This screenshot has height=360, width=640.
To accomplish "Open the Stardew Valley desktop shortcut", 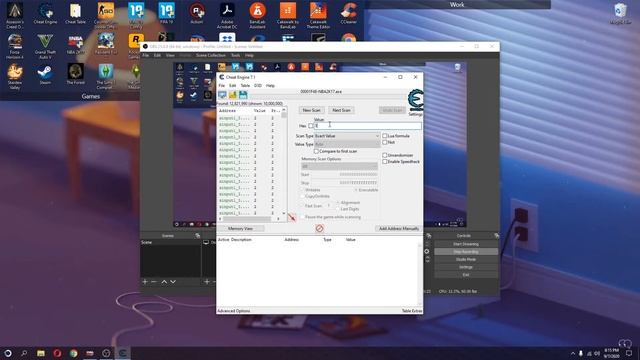I will point(15,76).
